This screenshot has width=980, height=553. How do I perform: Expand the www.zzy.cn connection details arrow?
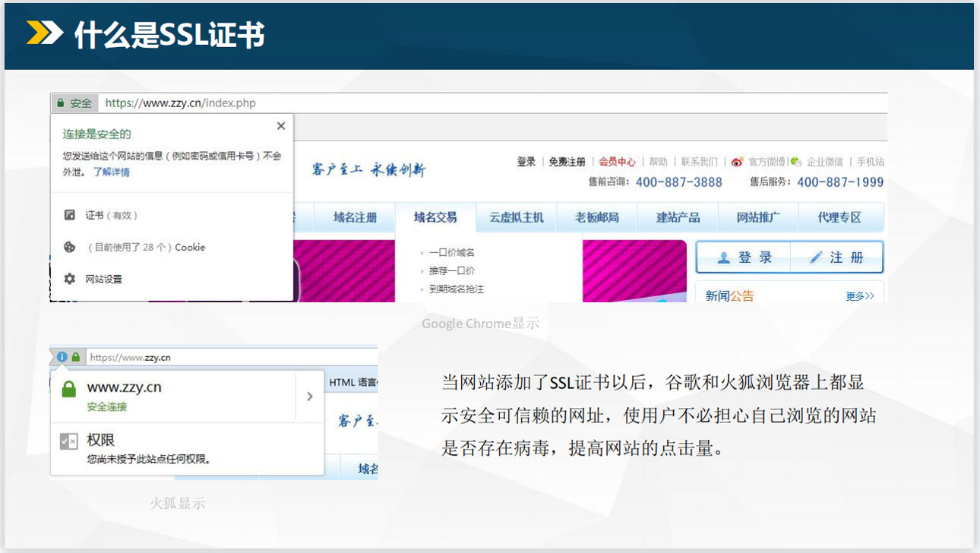(309, 396)
